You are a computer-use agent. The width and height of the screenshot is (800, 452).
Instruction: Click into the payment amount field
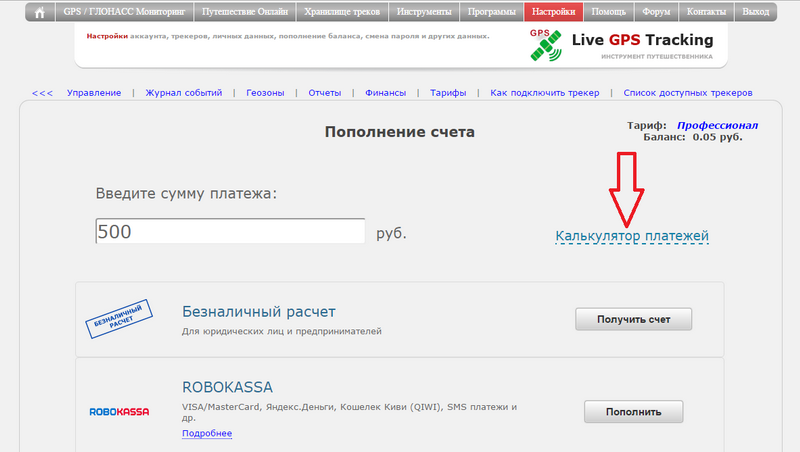point(230,232)
